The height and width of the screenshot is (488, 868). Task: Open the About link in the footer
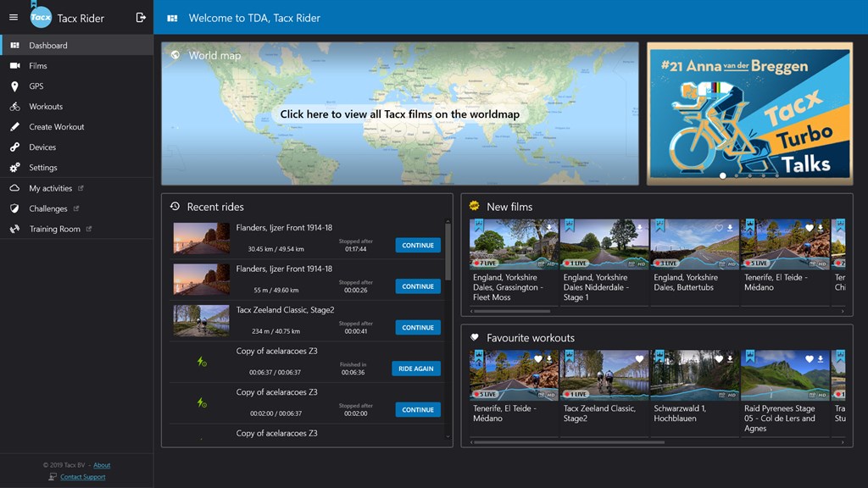click(102, 465)
